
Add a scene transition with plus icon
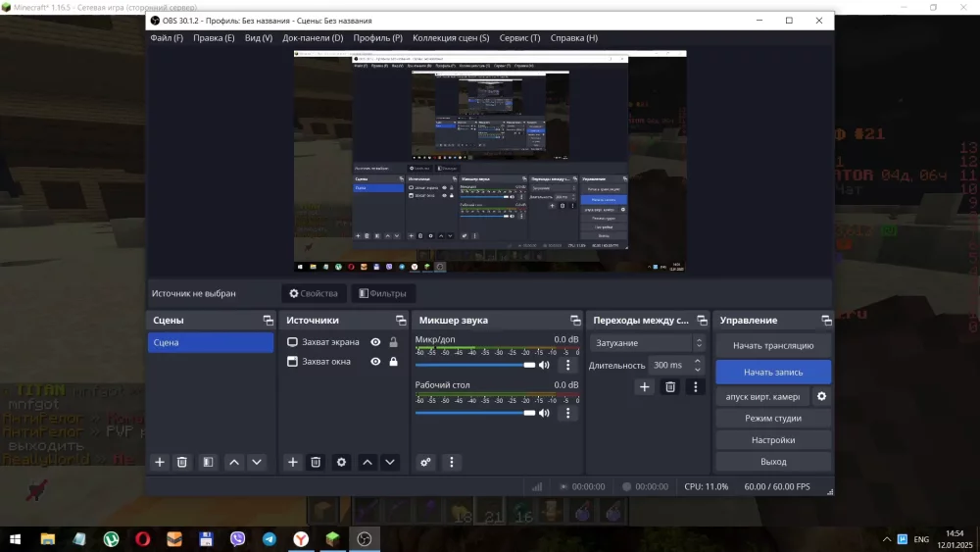click(645, 387)
